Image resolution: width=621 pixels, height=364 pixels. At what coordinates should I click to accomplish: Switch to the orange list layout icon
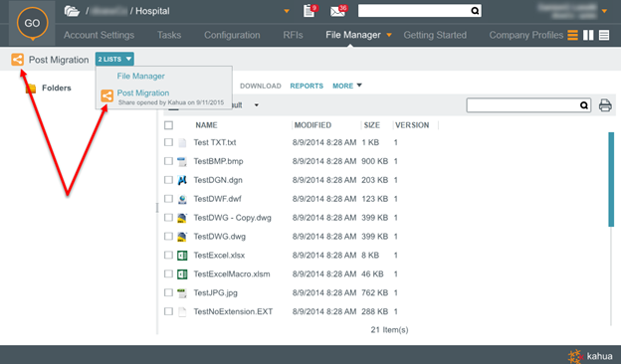tap(572, 35)
